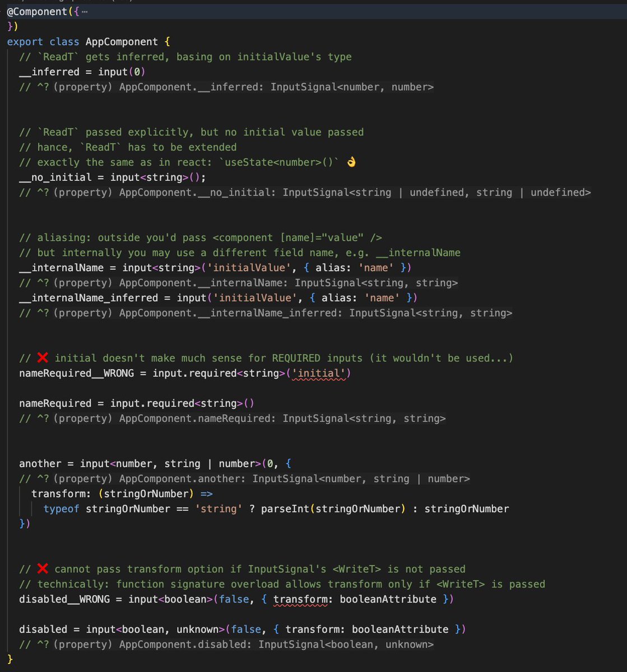The image size is (627, 672).
Task: Click comment "but internally you may use a different"
Action: click(240, 253)
